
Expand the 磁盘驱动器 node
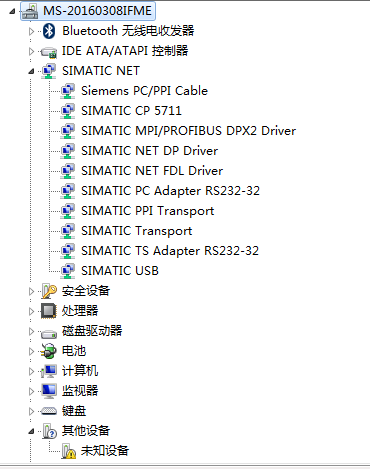click(31, 331)
